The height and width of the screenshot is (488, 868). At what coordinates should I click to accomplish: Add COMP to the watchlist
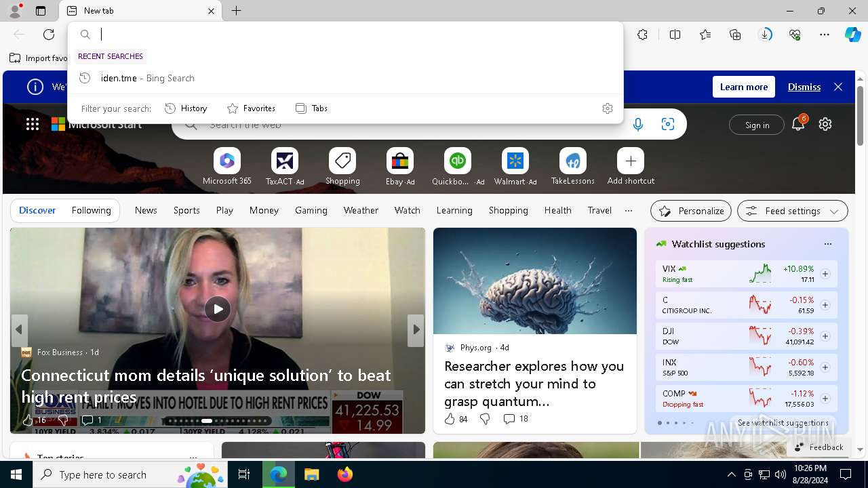(825, 399)
